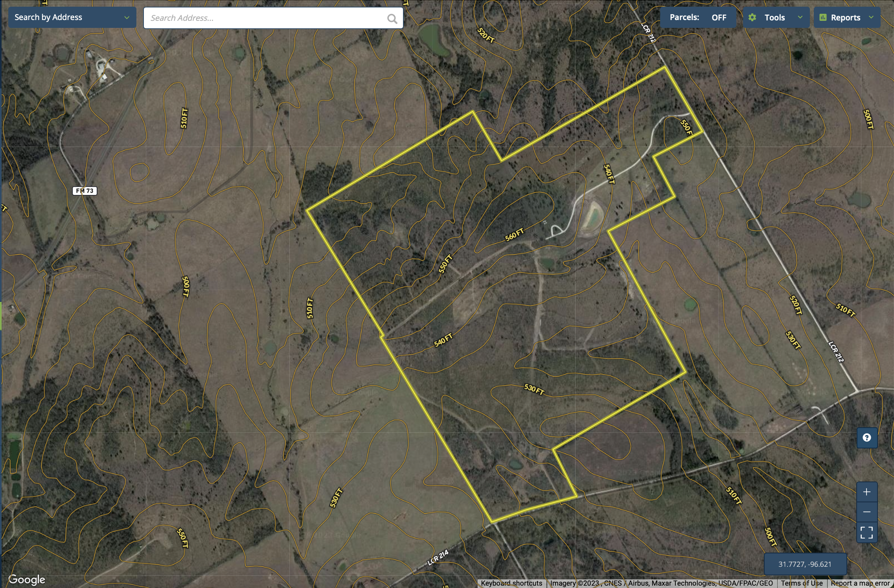The height and width of the screenshot is (588, 894).
Task: Expand the Reports dropdown arrow
Action: point(871,17)
